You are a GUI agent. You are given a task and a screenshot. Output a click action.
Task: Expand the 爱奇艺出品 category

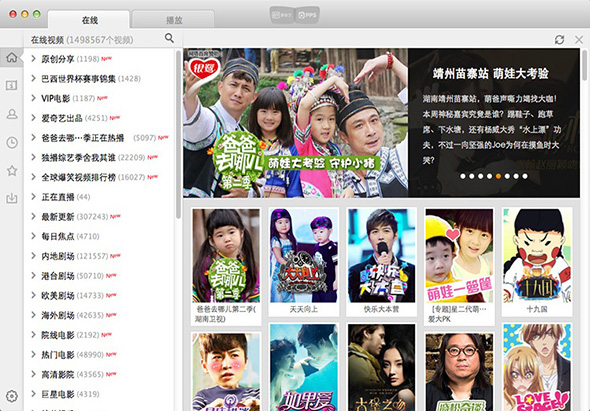(x=33, y=118)
